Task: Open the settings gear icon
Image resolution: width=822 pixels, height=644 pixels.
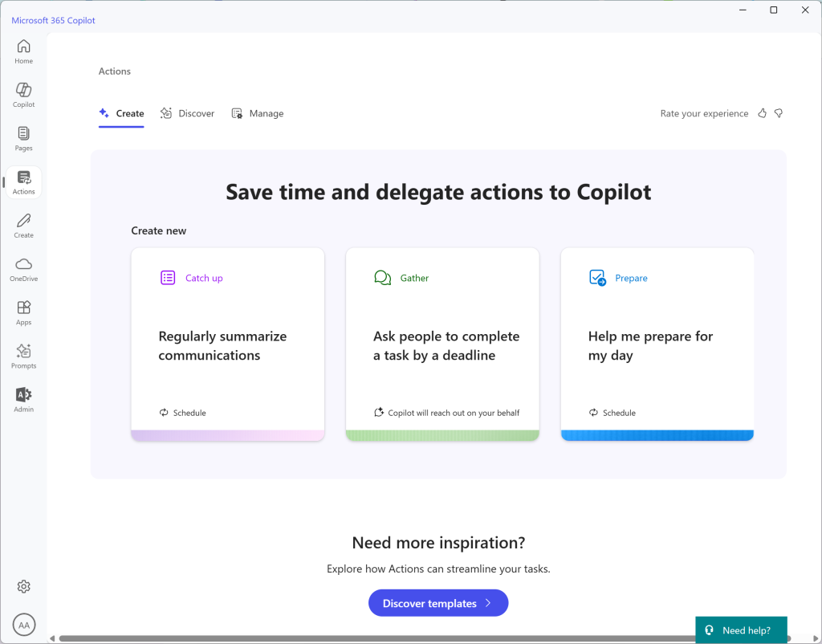Action: click(x=23, y=586)
